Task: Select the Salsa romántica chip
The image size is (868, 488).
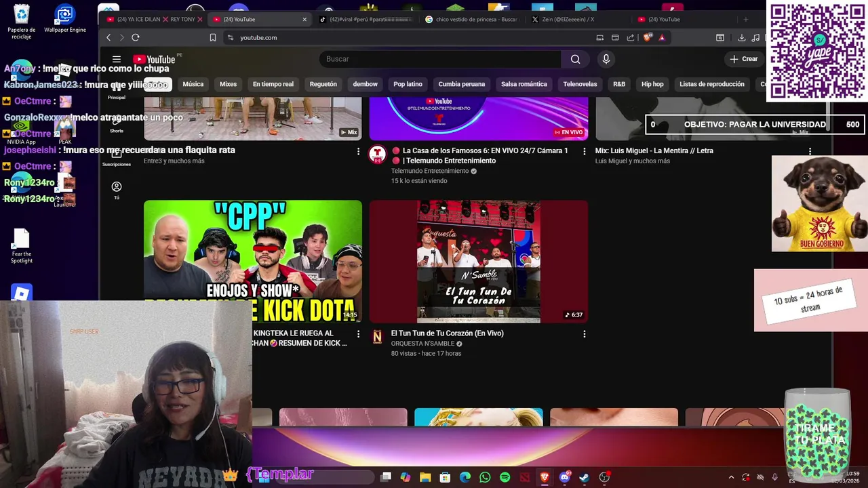Action: click(524, 84)
